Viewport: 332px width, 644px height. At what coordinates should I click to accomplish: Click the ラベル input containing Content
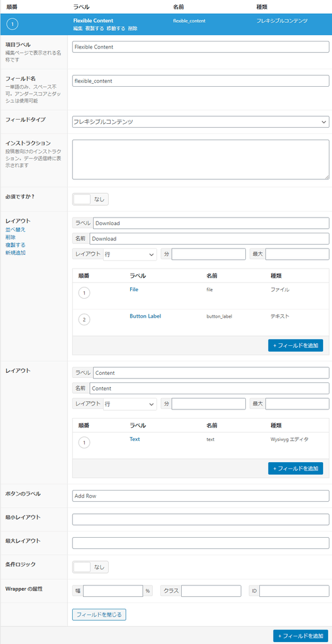pos(211,373)
